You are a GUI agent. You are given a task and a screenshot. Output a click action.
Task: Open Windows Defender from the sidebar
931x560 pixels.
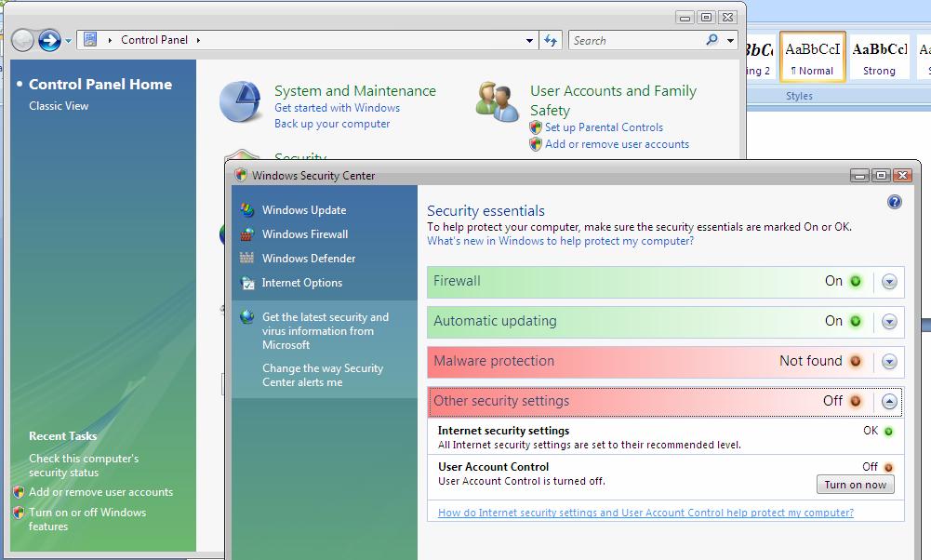coord(309,259)
